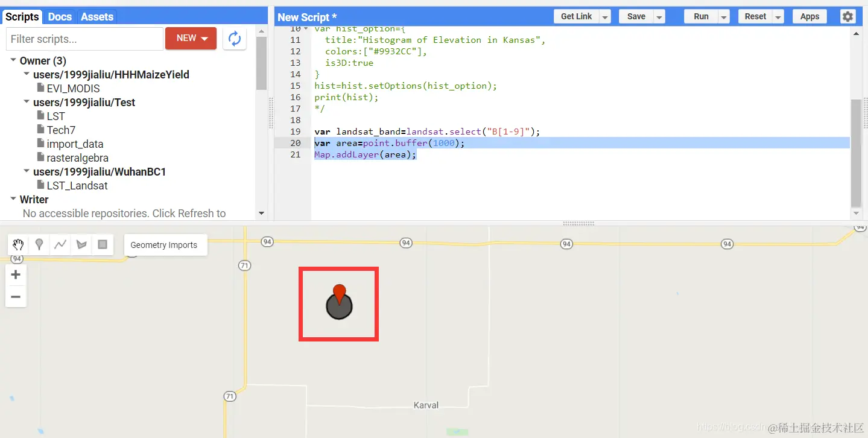This screenshot has height=438, width=868.
Task: Click the New Script title
Action: click(307, 17)
